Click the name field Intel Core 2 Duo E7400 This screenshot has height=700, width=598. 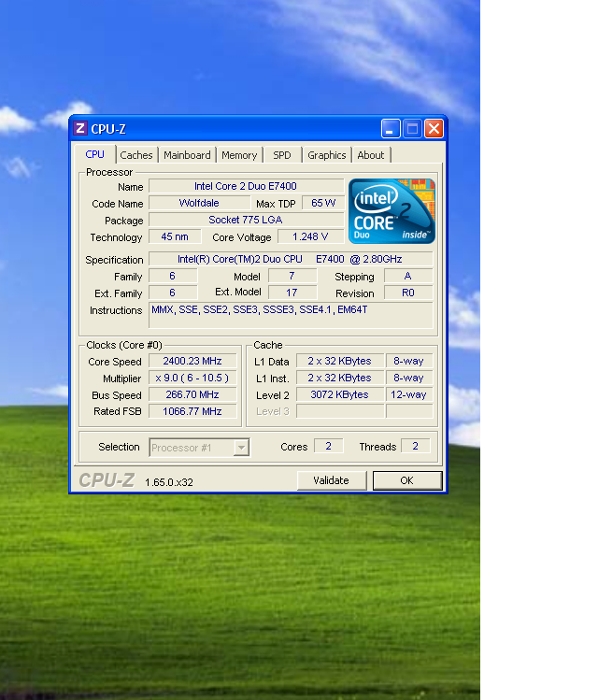246,186
